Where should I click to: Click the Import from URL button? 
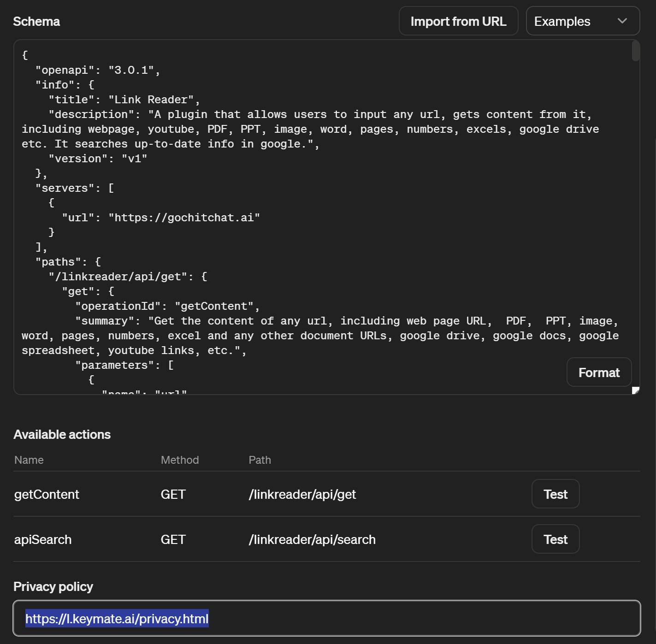click(x=458, y=21)
